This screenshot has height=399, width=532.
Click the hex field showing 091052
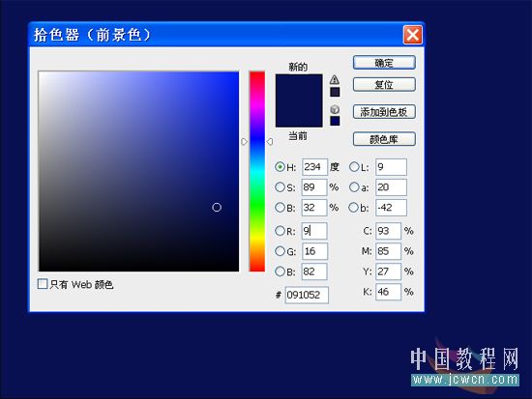pos(307,295)
